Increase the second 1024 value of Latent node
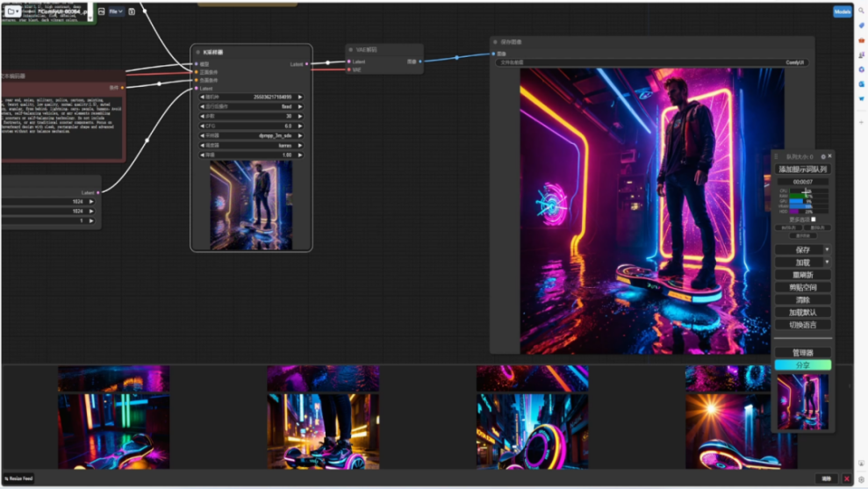 [x=91, y=211]
